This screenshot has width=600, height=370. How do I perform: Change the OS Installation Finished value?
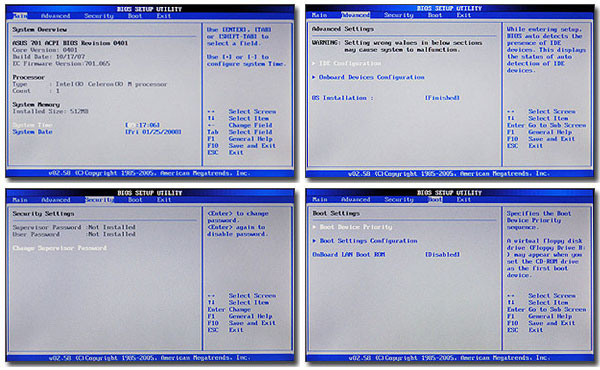tap(442, 98)
